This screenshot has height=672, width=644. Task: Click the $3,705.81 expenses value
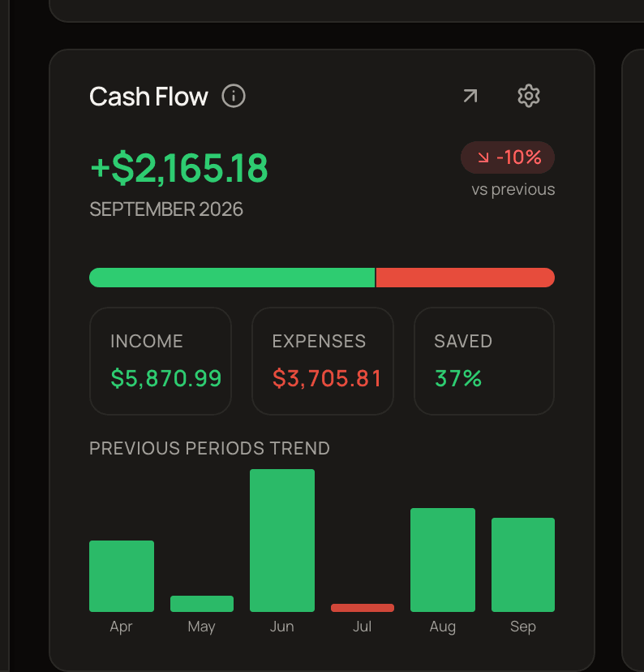(327, 378)
